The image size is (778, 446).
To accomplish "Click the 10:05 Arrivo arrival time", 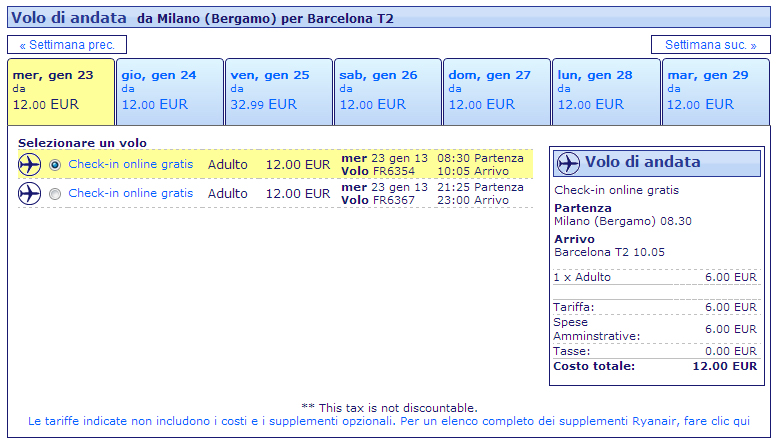I will tap(473, 171).
